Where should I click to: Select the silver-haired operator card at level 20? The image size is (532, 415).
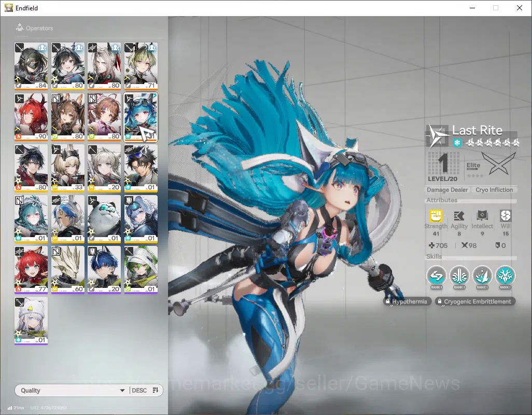pos(104,168)
